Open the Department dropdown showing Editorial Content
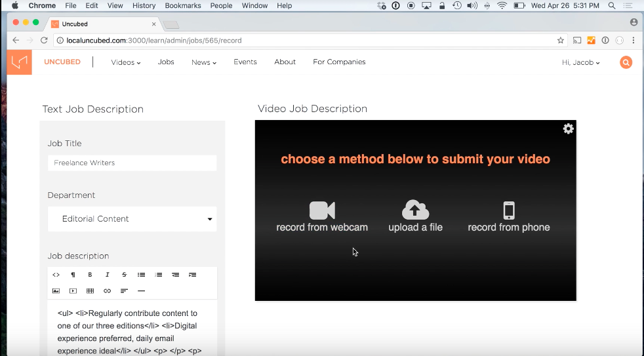This screenshot has height=356, width=644. (x=132, y=219)
